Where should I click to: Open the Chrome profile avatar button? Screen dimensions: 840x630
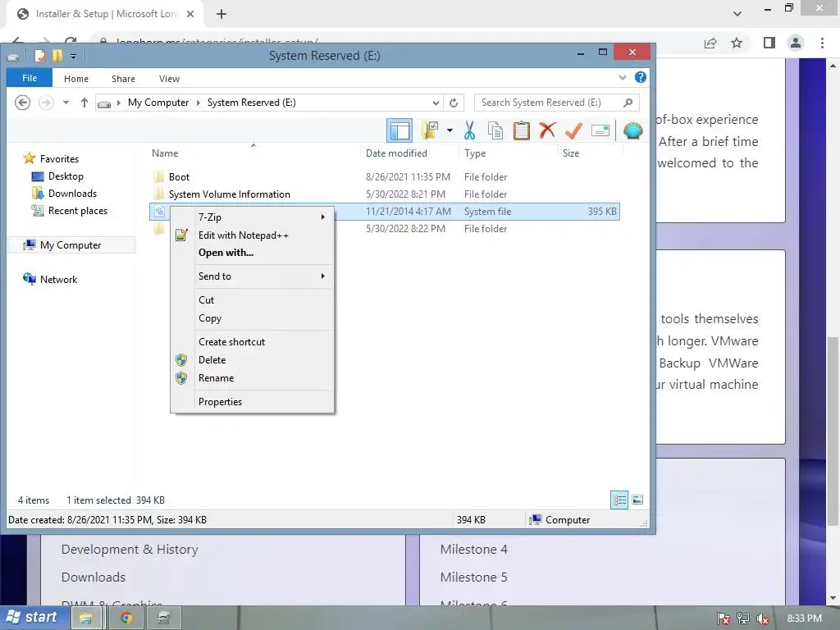[796, 43]
